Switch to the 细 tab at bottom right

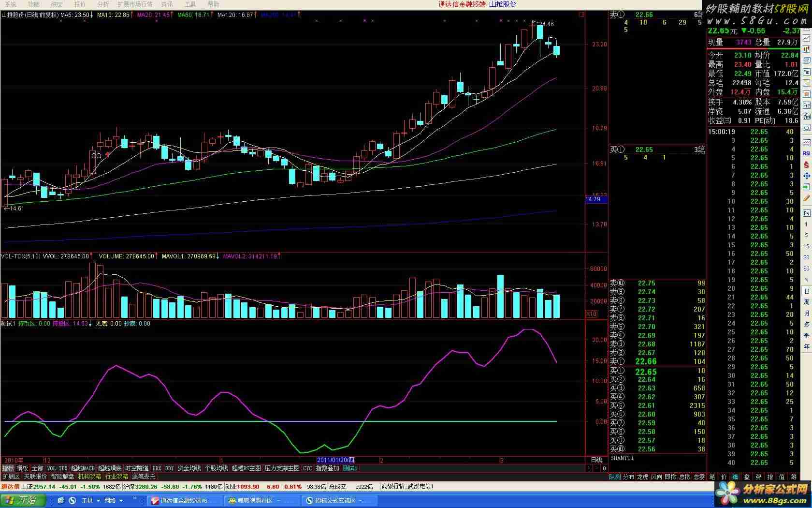[735, 477]
